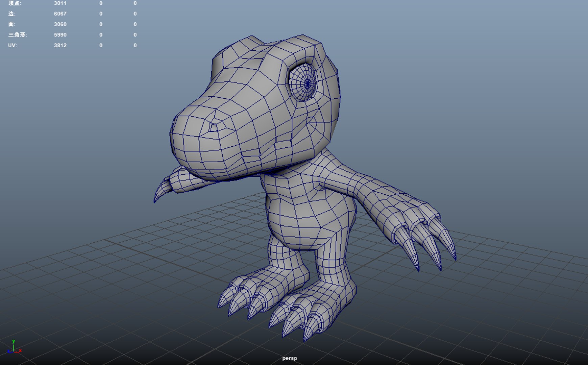588x365 pixels.
Task: Click the 顶点 vertex count label
Action: (x=15, y=3)
